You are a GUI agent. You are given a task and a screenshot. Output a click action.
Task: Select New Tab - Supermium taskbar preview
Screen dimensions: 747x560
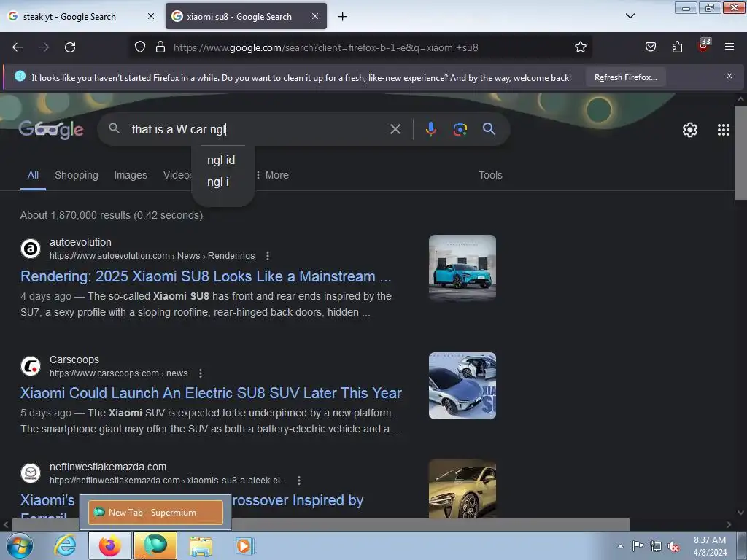coord(155,513)
